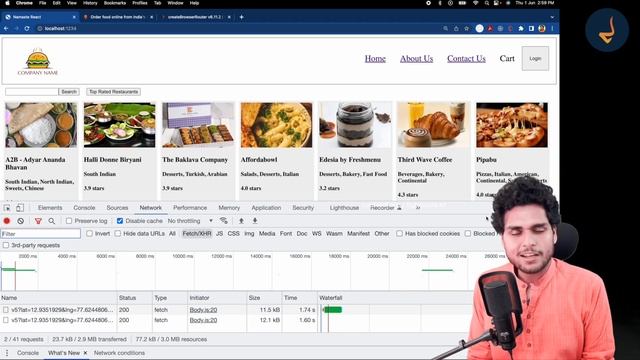Sort requests by Size column header
The image size is (640, 360).
(264, 298)
